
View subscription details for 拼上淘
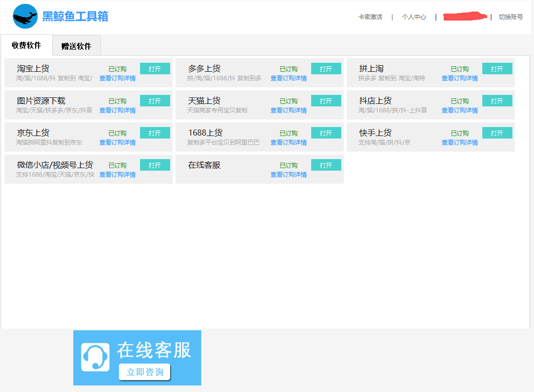[460, 78]
